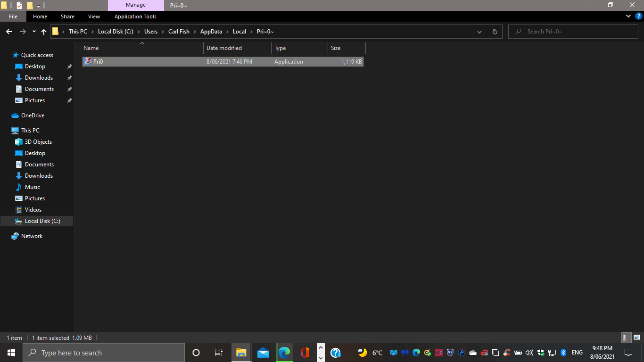644x362 pixels.
Task: Switch to the Home ribbon tab
Action: 40,16
